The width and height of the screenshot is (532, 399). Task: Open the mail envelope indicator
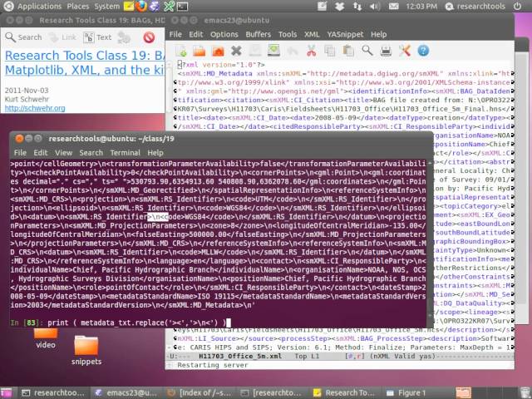coord(393,6)
